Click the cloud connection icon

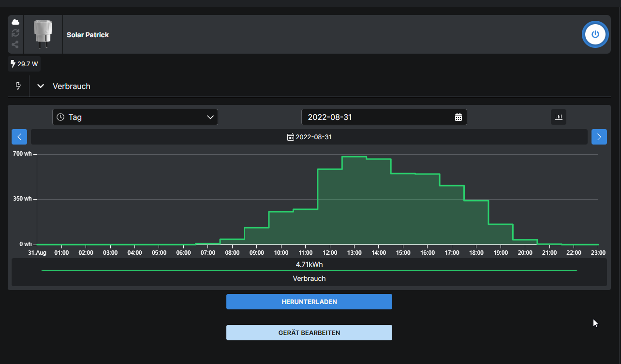tap(15, 22)
